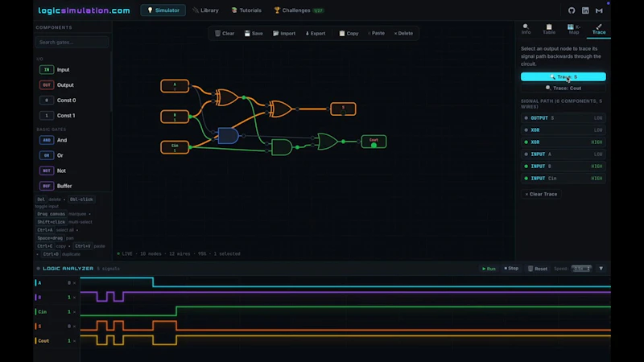The height and width of the screenshot is (362, 644).
Task: Click input node B on canvas
Action: [x=175, y=117]
